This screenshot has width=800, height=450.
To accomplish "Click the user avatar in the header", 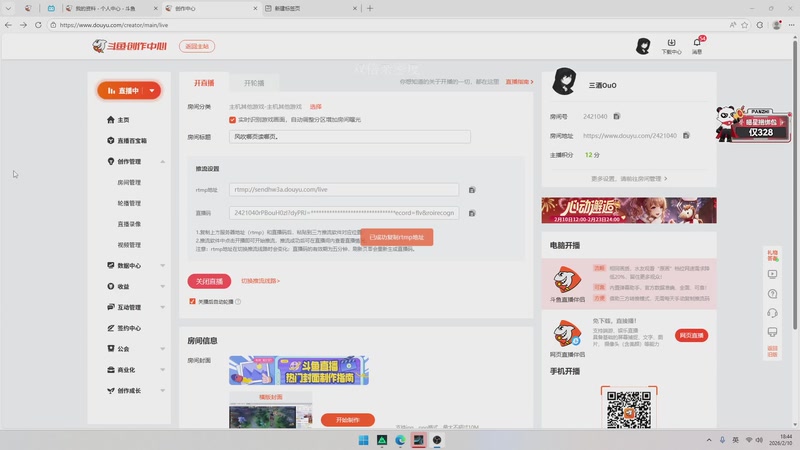I will click(643, 46).
